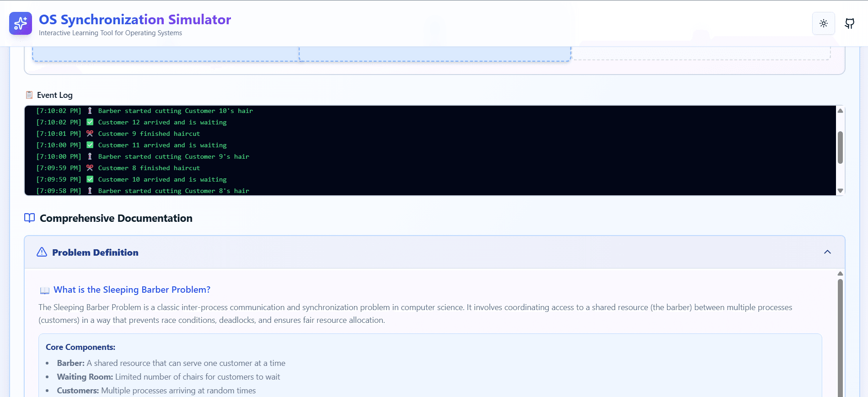Collapse the Problem Definition section chevron
868x397 pixels.
point(827,252)
